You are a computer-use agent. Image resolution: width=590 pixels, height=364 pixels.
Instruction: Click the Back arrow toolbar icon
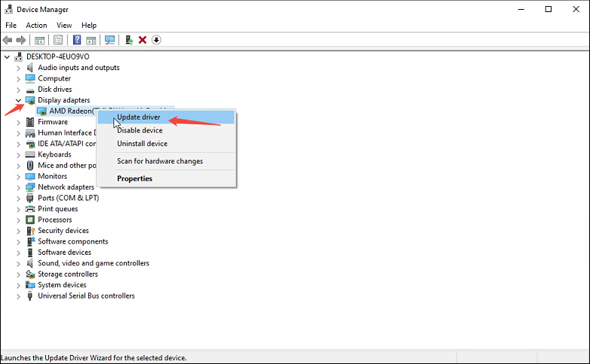point(7,40)
